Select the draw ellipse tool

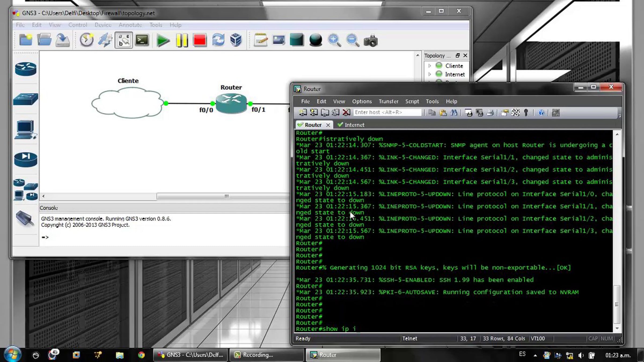click(316, 40)
